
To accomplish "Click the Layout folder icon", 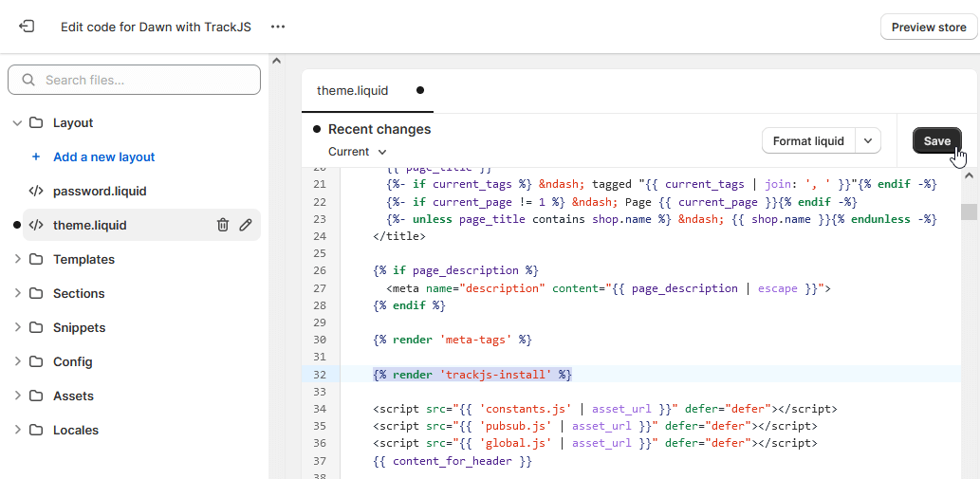I will pos(36,122).
